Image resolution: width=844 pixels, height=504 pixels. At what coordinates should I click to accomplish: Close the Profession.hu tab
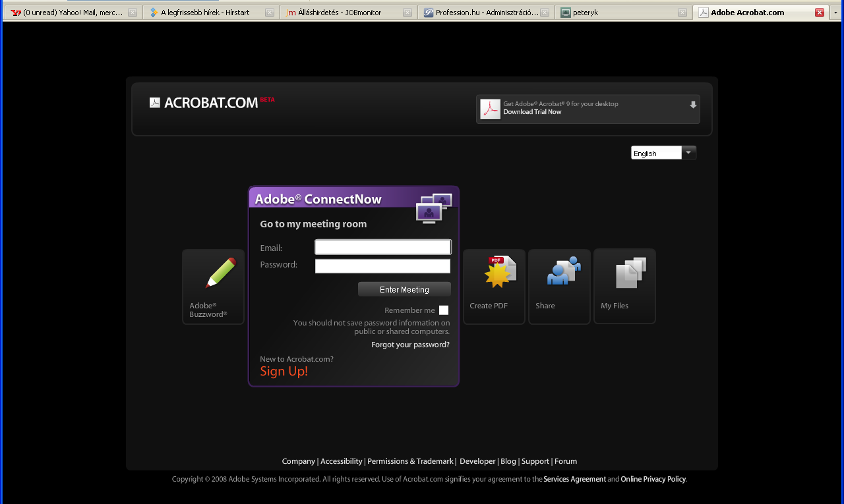pyautogui.click(x=545, y=13)
